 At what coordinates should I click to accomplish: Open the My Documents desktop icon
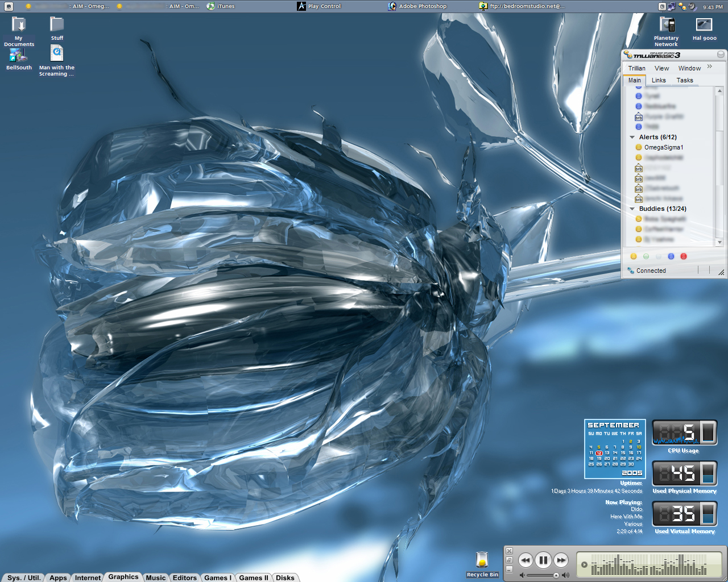coord(19,31)
